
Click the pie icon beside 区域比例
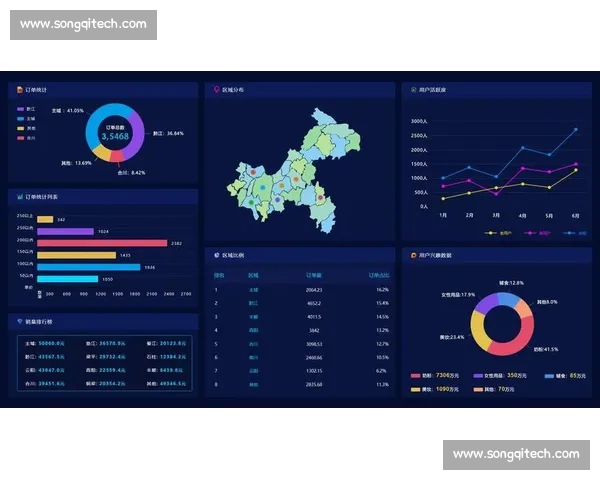[x=216, y=255]
